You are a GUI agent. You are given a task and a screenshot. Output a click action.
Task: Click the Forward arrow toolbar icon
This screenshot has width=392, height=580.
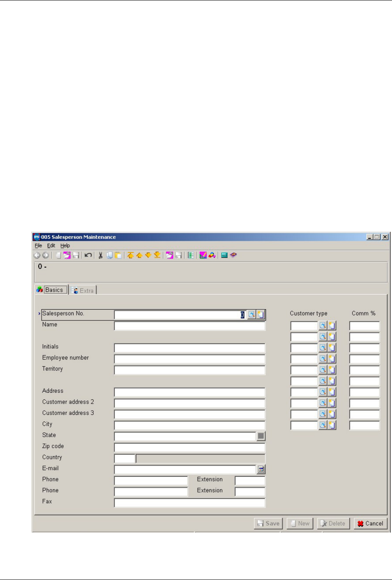(45, 255)
